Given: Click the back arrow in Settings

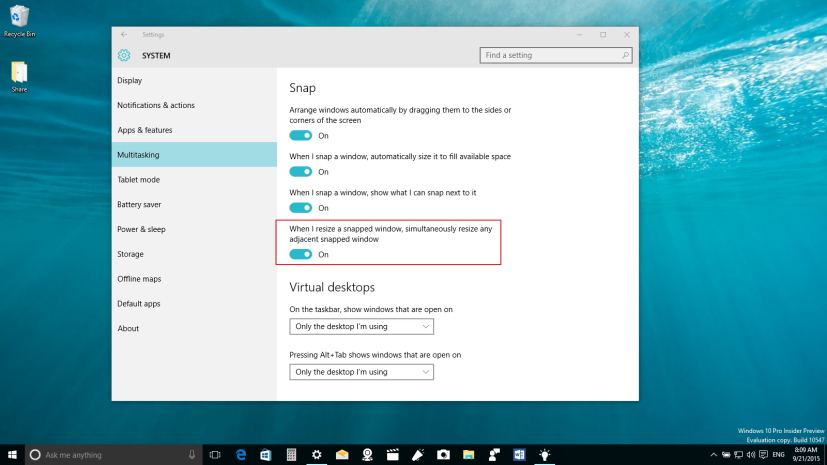Looking at the screenshot, I should point(123,35).
